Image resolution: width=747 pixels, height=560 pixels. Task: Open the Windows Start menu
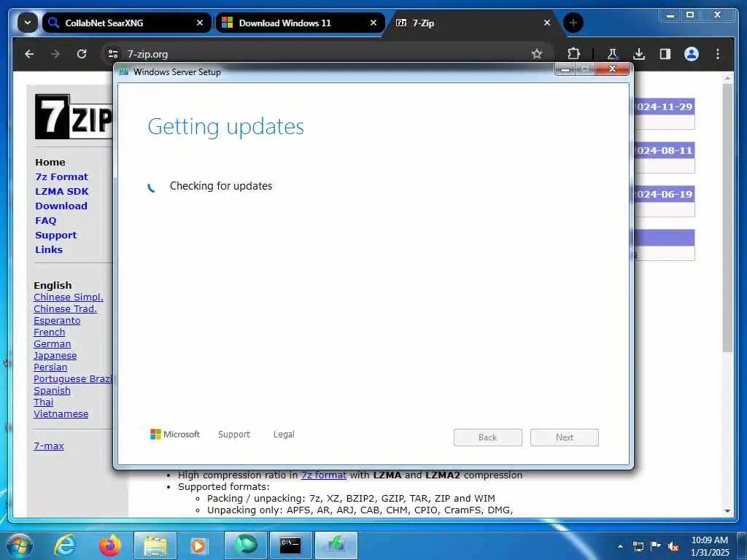pyautogui.click(x=20, y=545)
